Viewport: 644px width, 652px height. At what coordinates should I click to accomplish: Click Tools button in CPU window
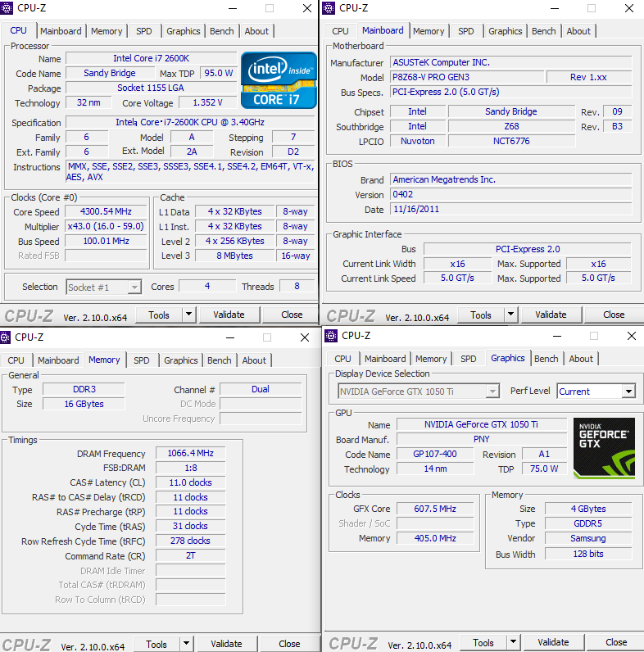click(x=159, y=315)
